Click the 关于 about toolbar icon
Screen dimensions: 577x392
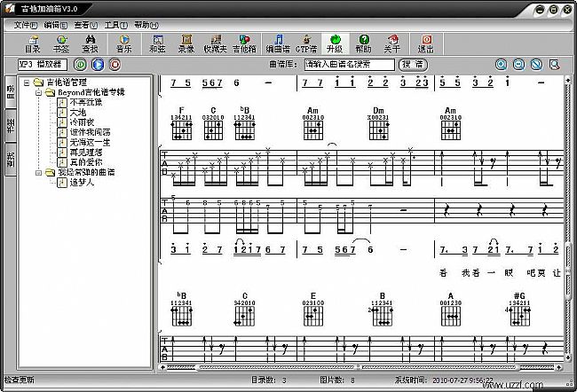392,43
